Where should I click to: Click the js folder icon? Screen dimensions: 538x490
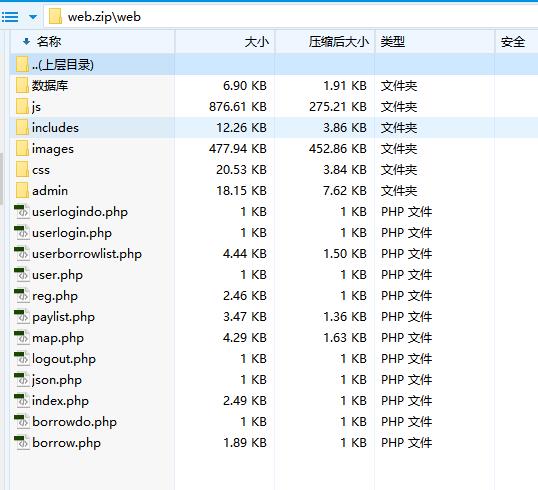pyautogui.click(x=22, y=106)
